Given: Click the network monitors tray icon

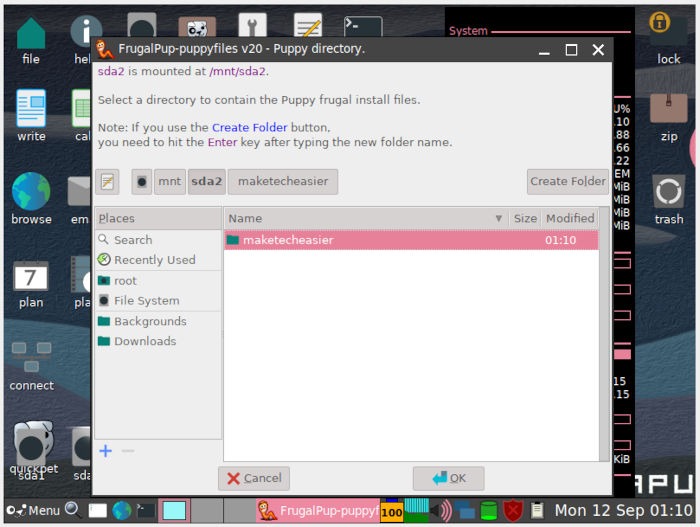Looking at the screenshot, I should pos(465,510).
